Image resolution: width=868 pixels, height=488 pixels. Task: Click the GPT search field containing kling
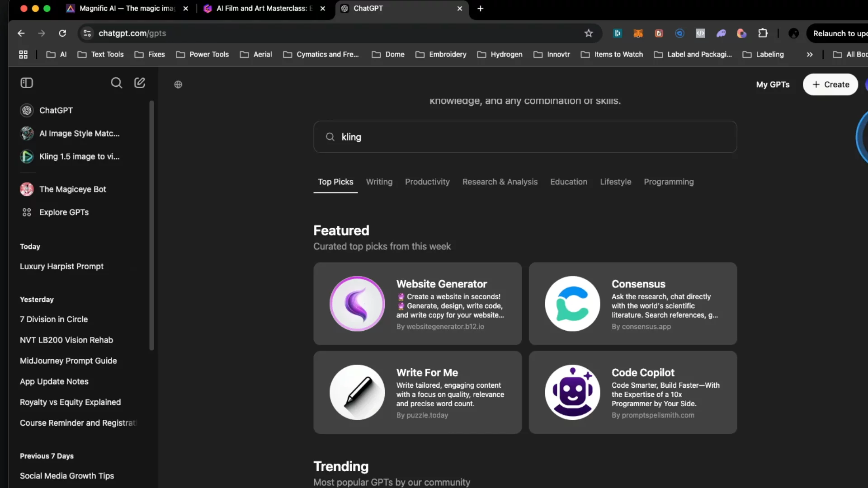tap(524, 137)
